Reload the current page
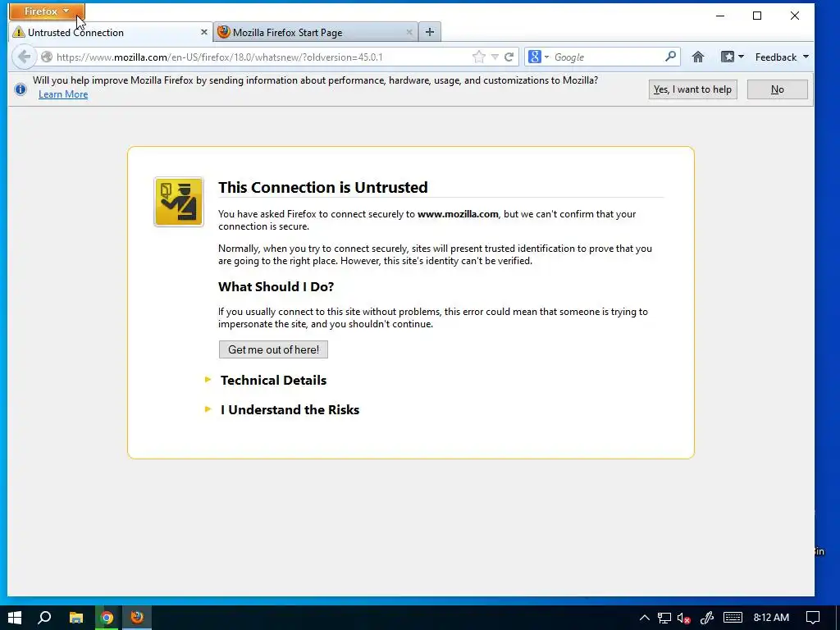Viewport: 840px width, 630px height. 509,57
